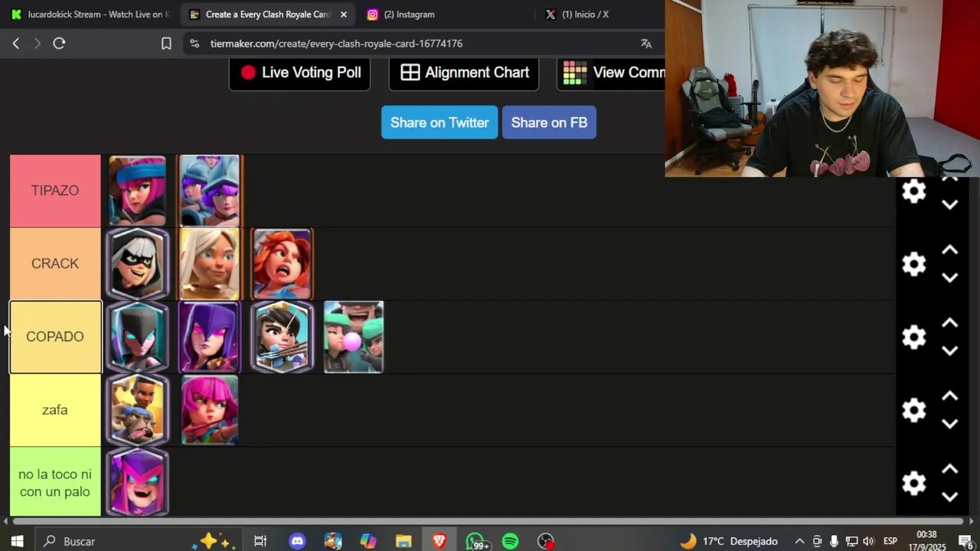Move COPADO row up with chevron
980x551 pixels.
click(949, 323)
